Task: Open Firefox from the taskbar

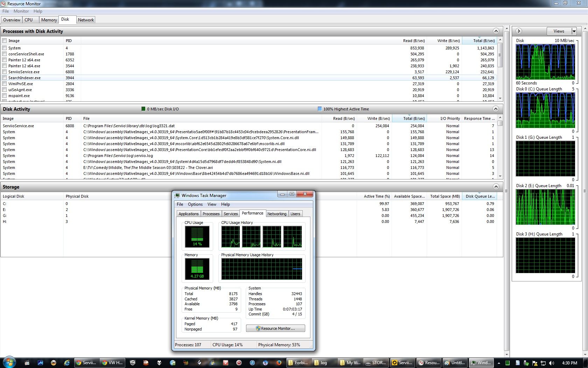Action: pos(279,363)
